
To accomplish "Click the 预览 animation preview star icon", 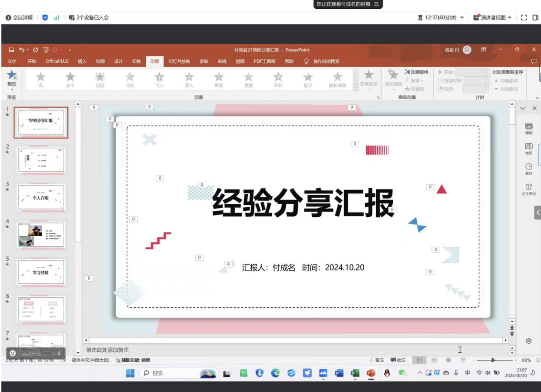I will [12, 76].
